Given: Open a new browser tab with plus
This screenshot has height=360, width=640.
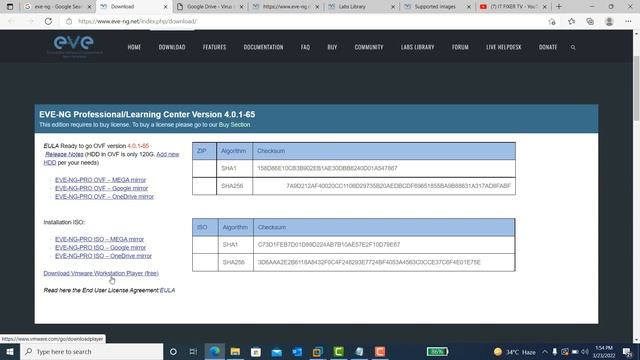Looking at the screenshot, I should pos(559,7).
